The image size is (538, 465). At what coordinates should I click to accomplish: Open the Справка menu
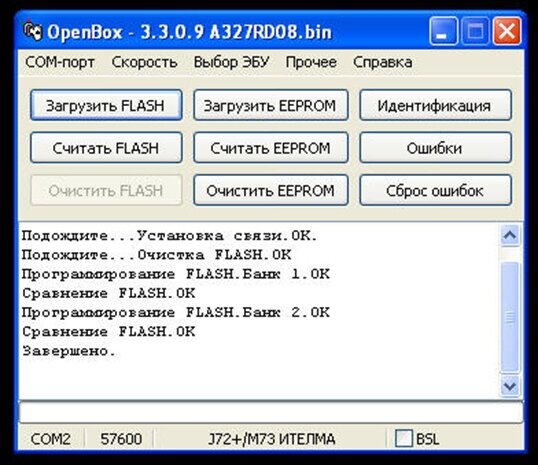383,62
